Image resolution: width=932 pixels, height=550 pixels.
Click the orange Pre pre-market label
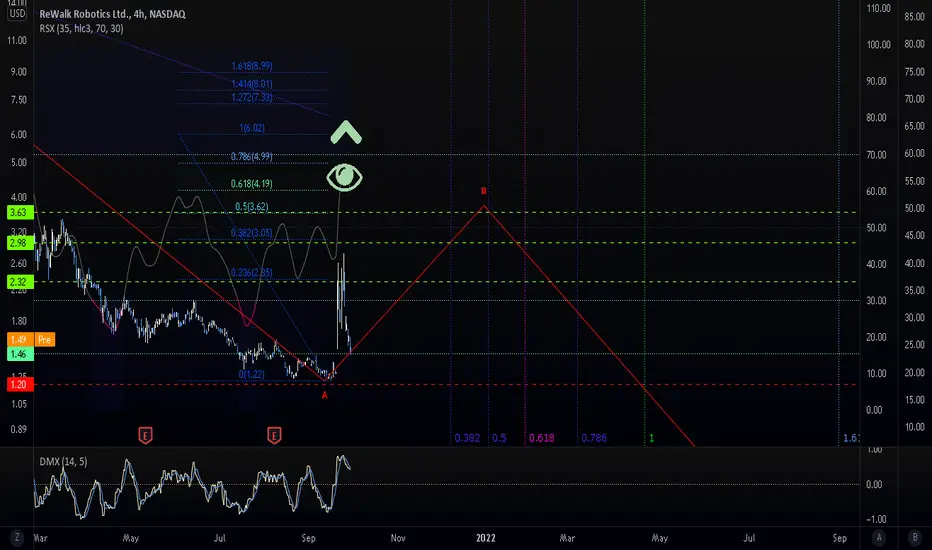(44, 340)
